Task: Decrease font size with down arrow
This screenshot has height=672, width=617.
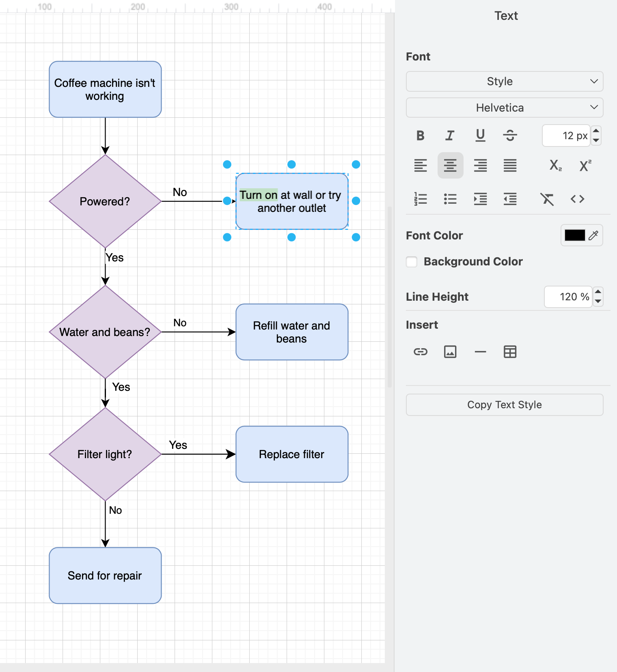Action: point(596,140)
